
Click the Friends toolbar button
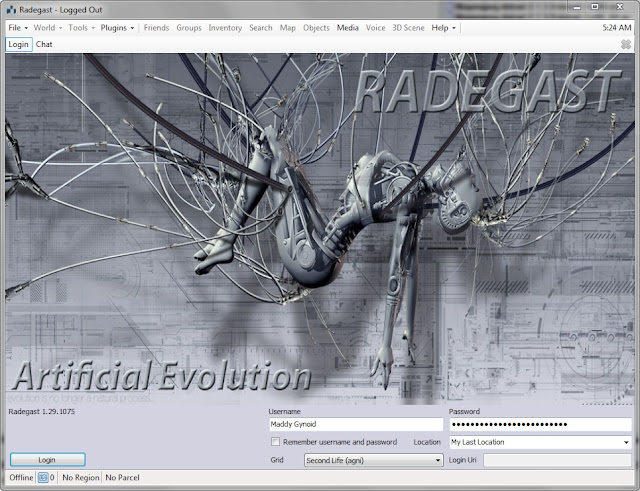coord(156,28)
